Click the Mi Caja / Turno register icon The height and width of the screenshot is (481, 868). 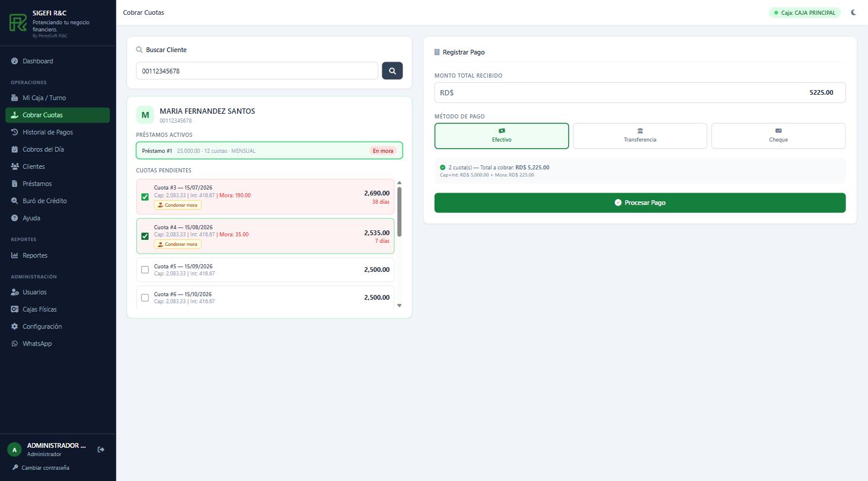(15, 98)
